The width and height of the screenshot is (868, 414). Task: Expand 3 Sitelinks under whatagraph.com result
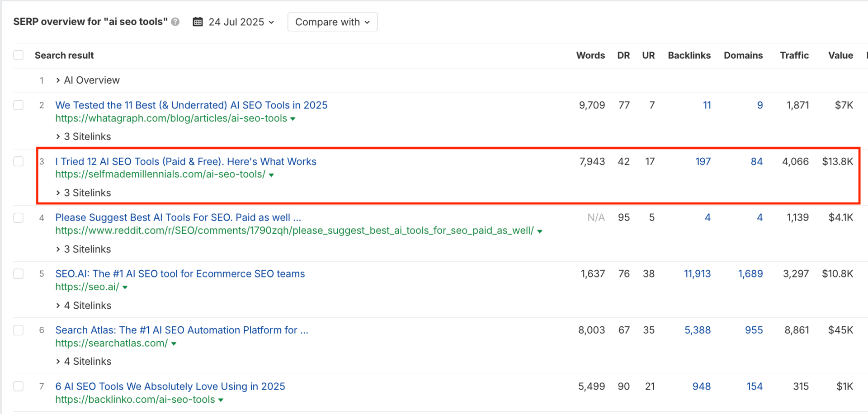pos(83,136)
